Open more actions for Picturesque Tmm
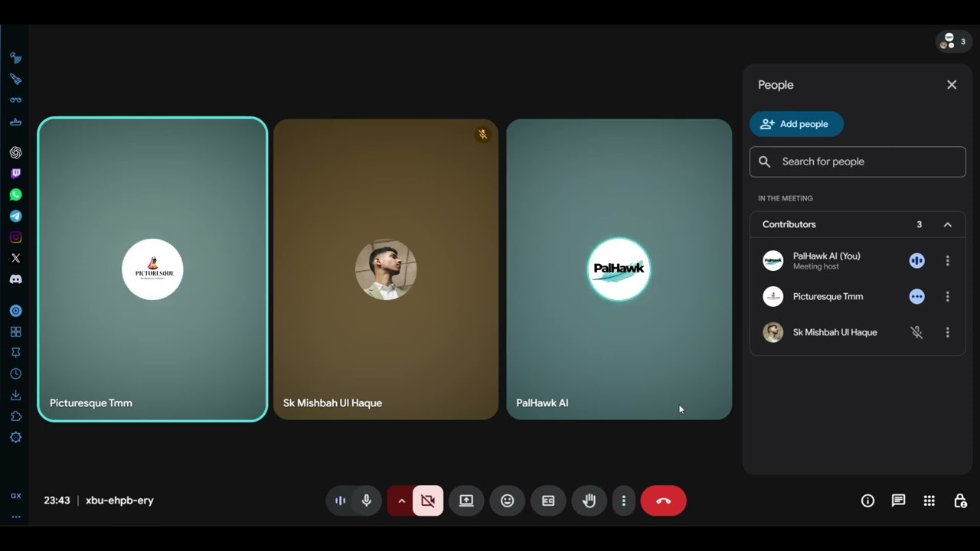 coord(947,297)
